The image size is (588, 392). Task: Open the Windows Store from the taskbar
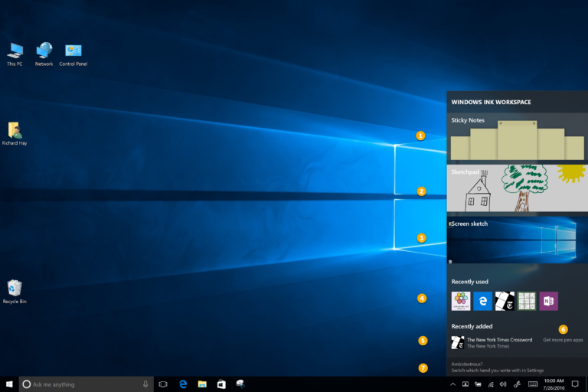pyautogui.click(x=221, y=384)
